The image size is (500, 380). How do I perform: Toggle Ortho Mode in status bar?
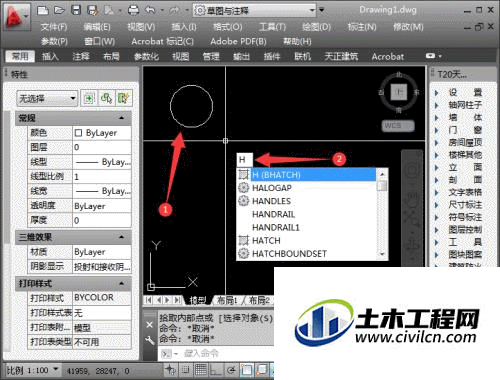coord(216,369)
